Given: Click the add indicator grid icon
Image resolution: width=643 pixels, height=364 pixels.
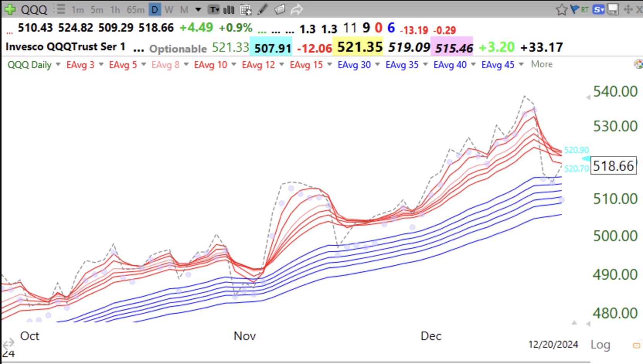Looking at the screenshot, I should tap(246, 10).
